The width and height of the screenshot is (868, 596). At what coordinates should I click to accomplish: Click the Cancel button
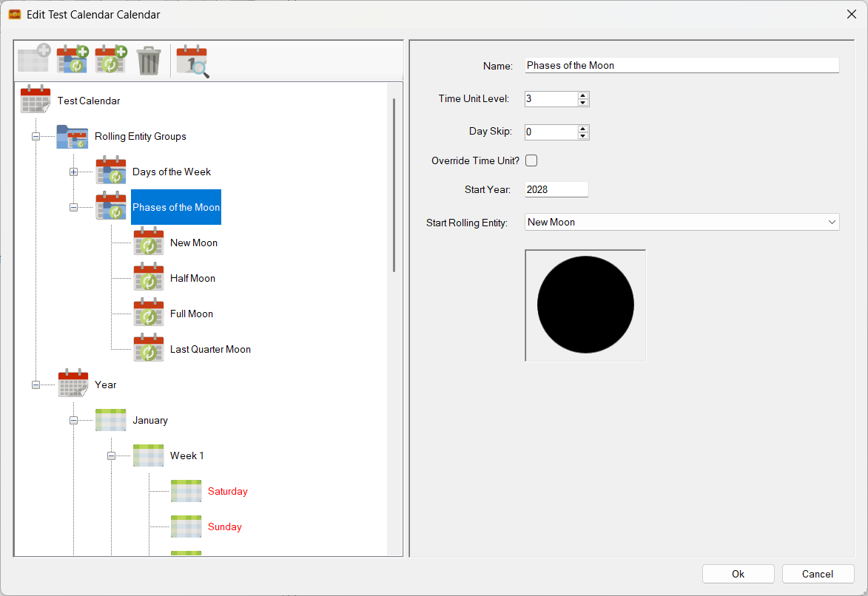click(x=818, y=574)
